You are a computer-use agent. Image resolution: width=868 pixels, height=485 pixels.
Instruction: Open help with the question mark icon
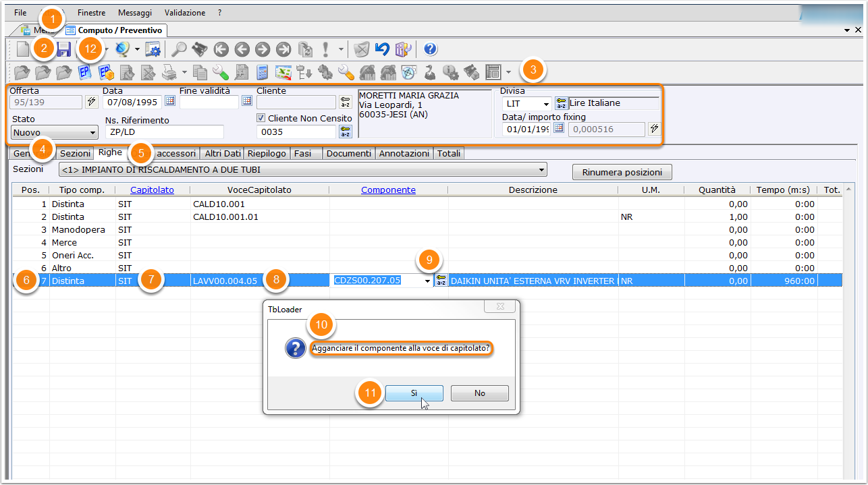click(430, 49)
